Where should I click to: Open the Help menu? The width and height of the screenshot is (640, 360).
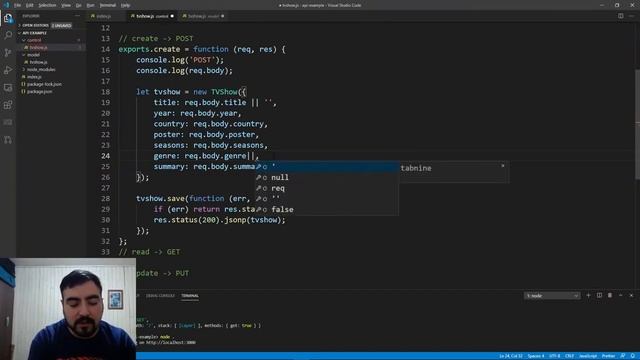tap(125, 5)
